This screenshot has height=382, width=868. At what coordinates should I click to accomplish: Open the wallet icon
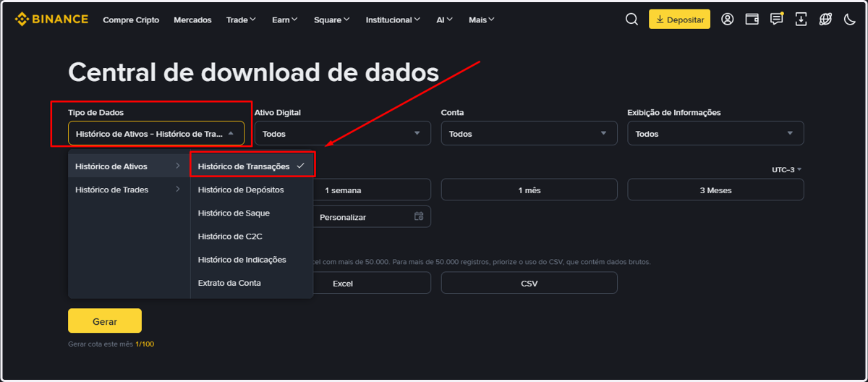(x=752, y=20)
